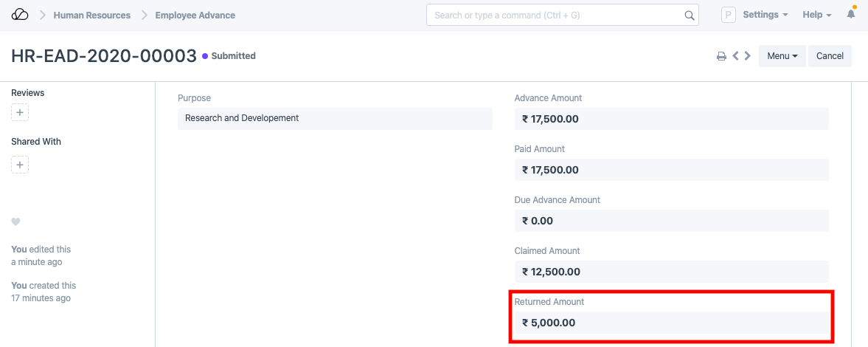
Task: Add a review with plus icon
Action: (20, 113)
